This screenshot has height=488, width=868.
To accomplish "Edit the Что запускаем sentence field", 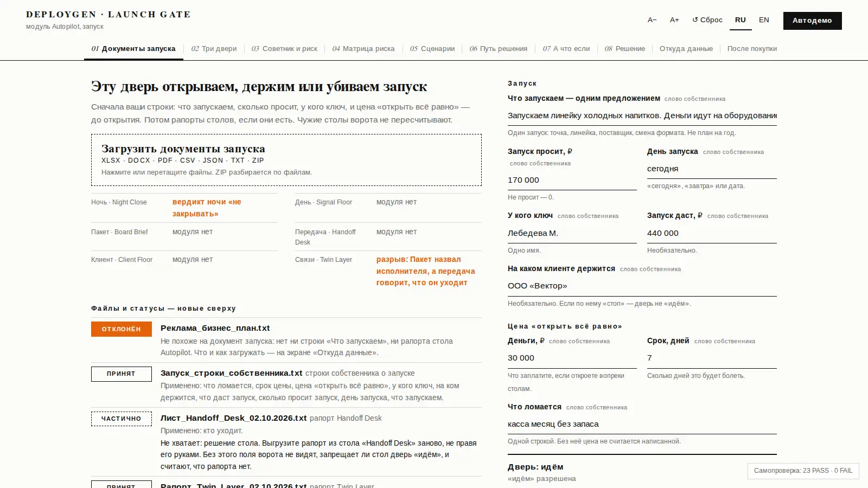I will pyautogui.click(x=642, y=115).
